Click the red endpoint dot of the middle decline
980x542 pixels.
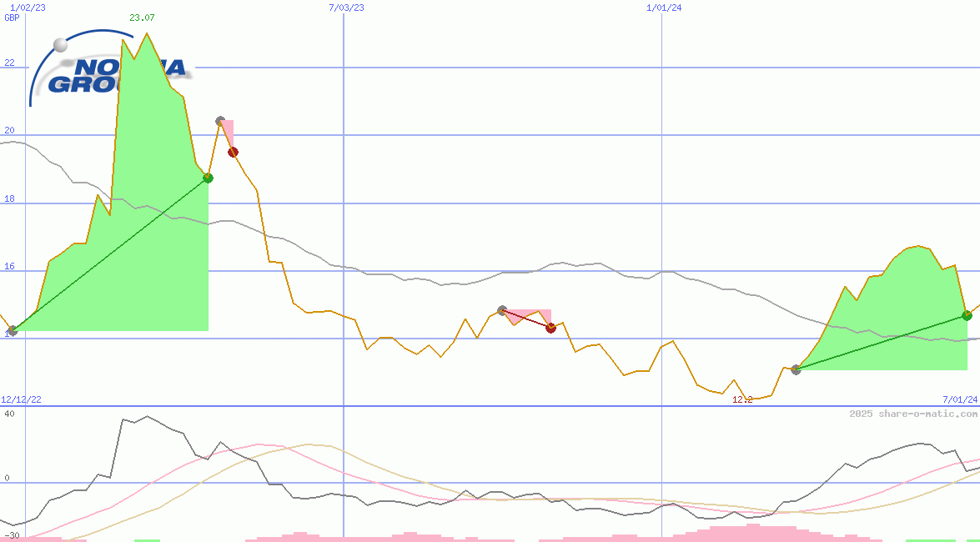pyautogui.click(x=550, y=329)
